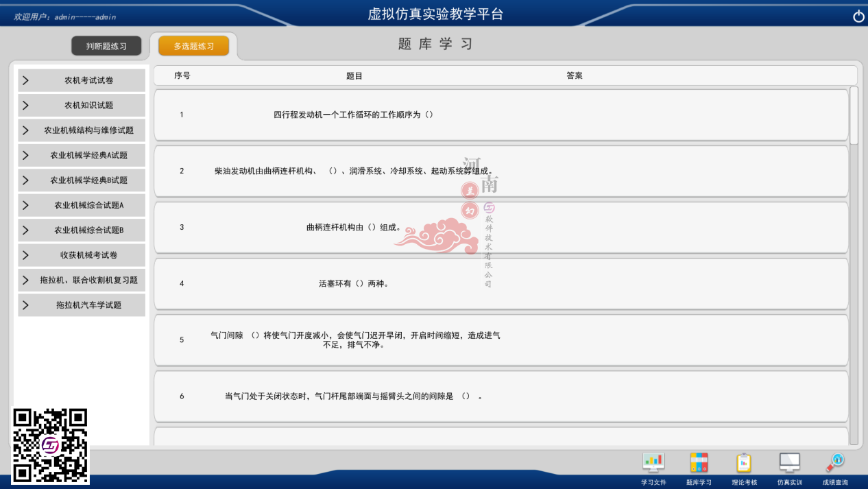This screenshot has height=489, width=868.
Task: Click the power icon at top right
Action: pyautogui.click(x=858, y=15)
